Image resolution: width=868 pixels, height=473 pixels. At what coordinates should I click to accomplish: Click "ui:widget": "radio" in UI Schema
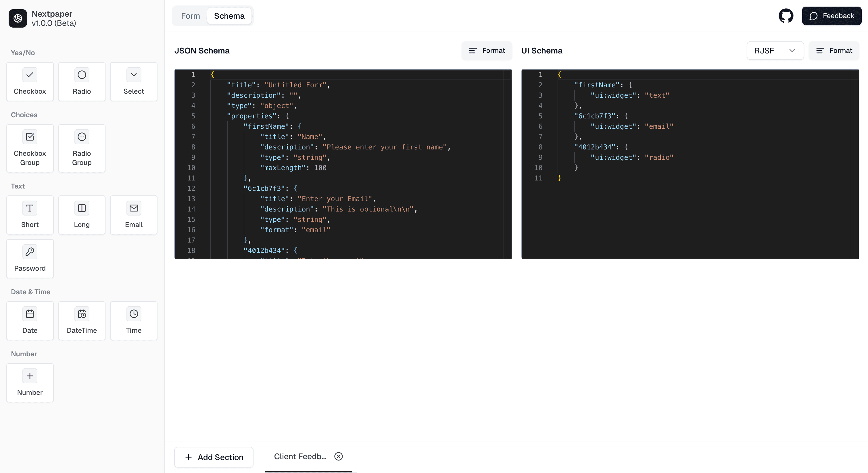[632, 157]
